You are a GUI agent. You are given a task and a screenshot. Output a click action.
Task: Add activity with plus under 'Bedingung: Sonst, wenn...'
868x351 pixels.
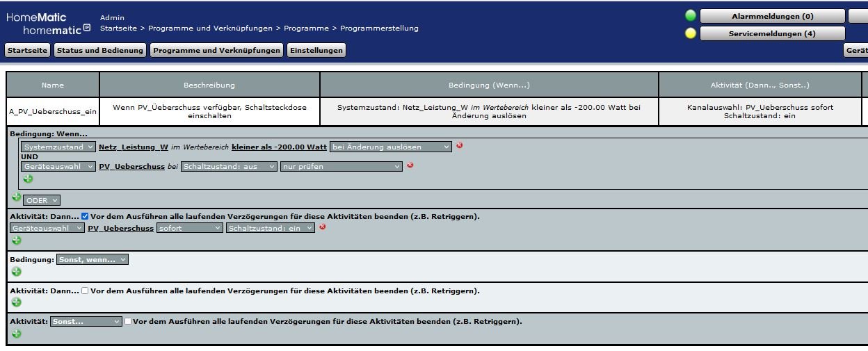tap(16, 272)
